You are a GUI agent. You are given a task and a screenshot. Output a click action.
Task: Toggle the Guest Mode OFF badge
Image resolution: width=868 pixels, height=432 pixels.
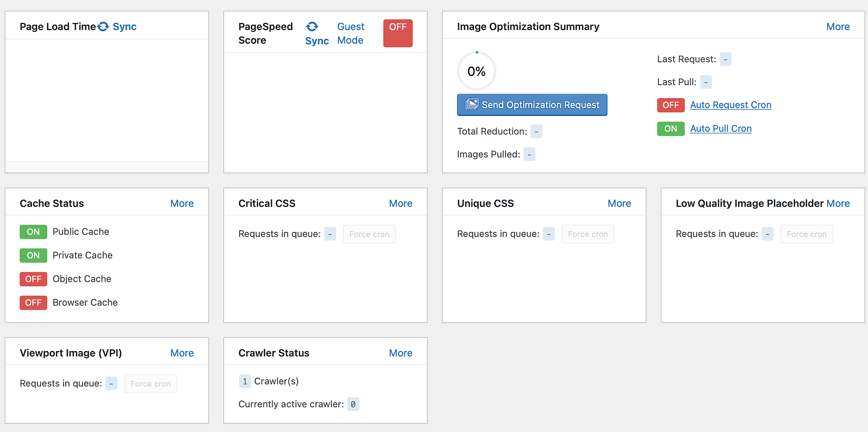tap(398, 33)
